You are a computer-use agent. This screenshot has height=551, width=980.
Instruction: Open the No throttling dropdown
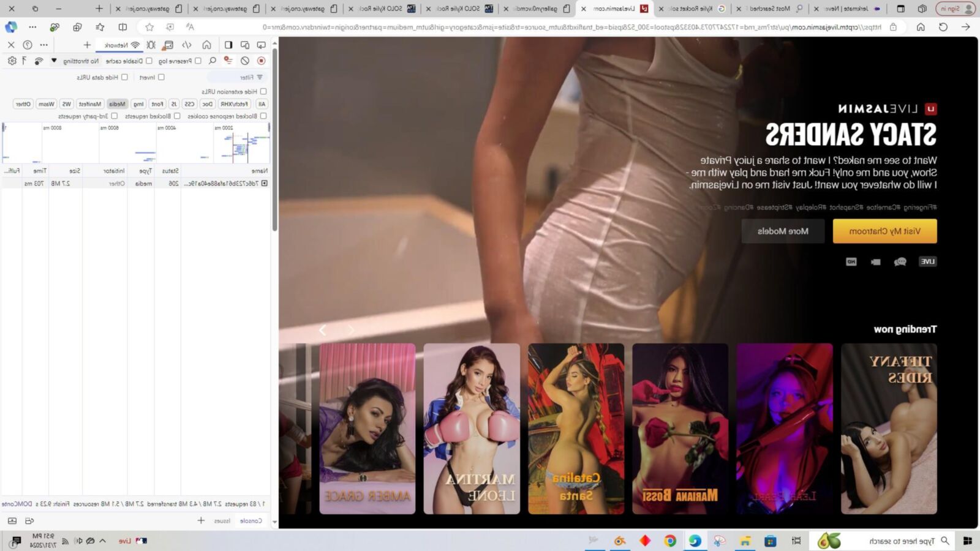[x=76, y=61]
